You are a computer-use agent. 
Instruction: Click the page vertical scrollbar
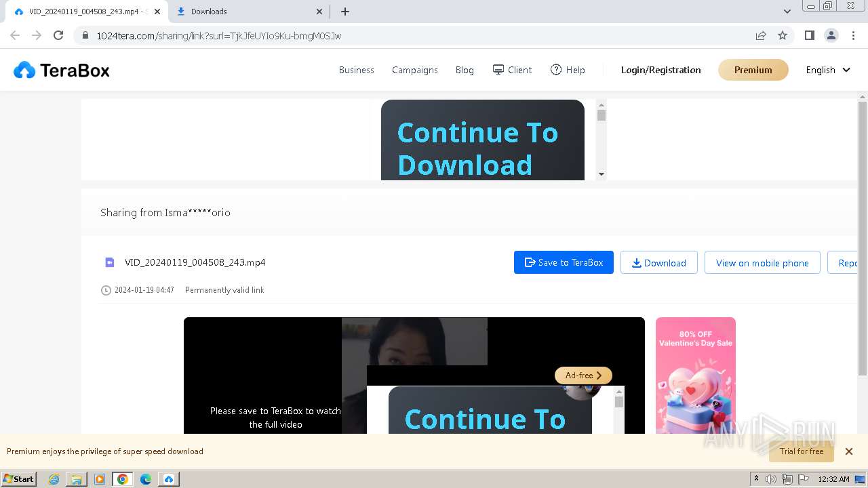pos(863,238)
